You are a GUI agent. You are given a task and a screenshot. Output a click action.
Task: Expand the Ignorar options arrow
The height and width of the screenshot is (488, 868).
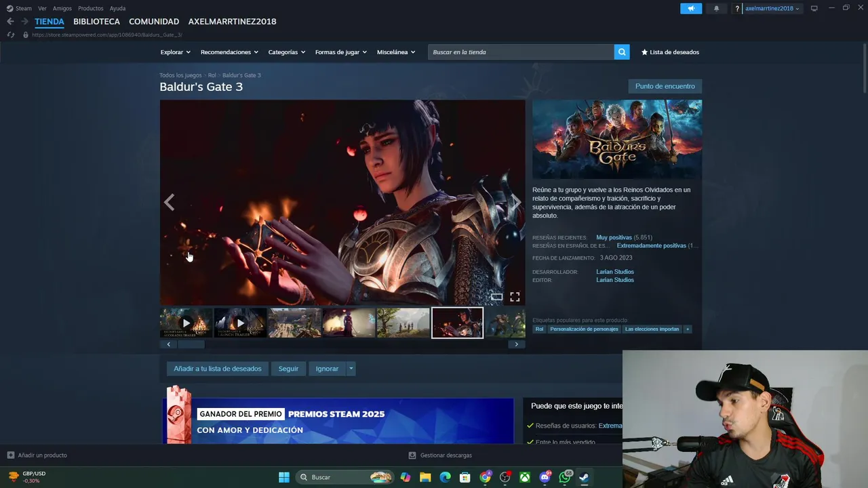pyautogui.click(x=351, y=369)
